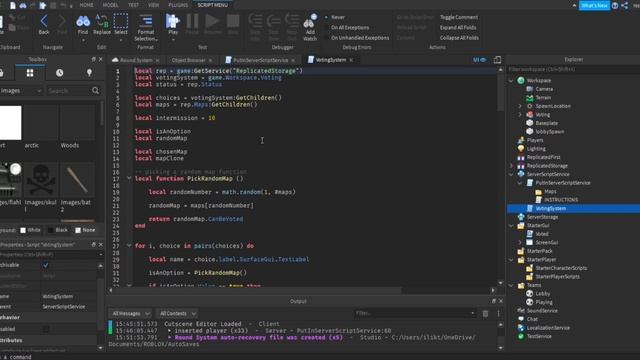Switch to Object Browser tab
This screenshot has height=360, width=640.
coord(188,60)
